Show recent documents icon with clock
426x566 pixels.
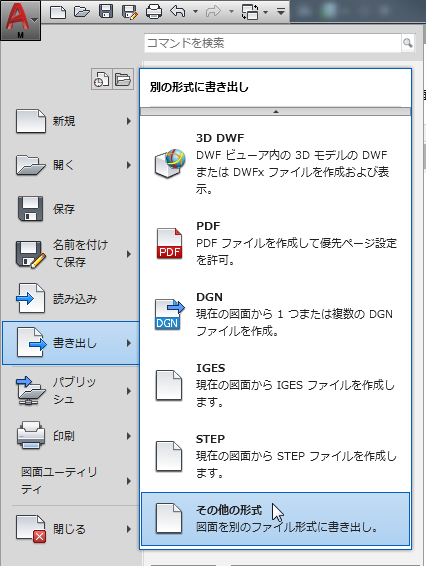point(101,79)
